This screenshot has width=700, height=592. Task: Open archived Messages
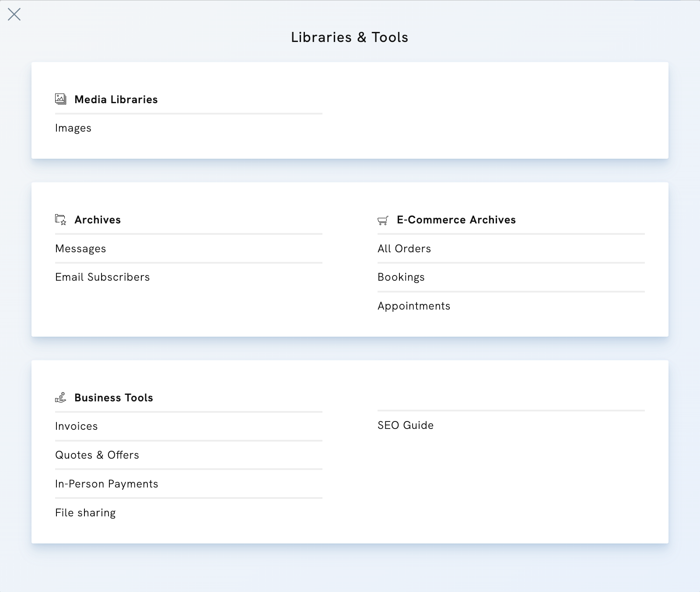pos(80,248)
